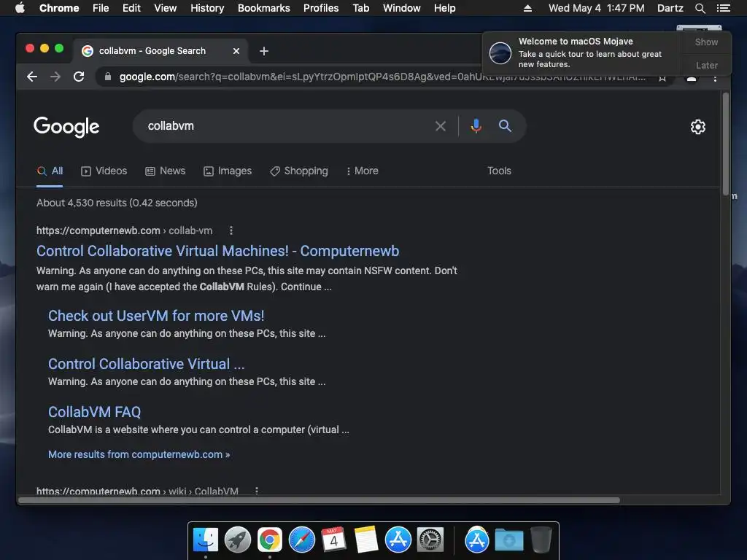Bookmark this page with the star icon
Viewport: 747px width, 560px height.
(x=662, y=78)
